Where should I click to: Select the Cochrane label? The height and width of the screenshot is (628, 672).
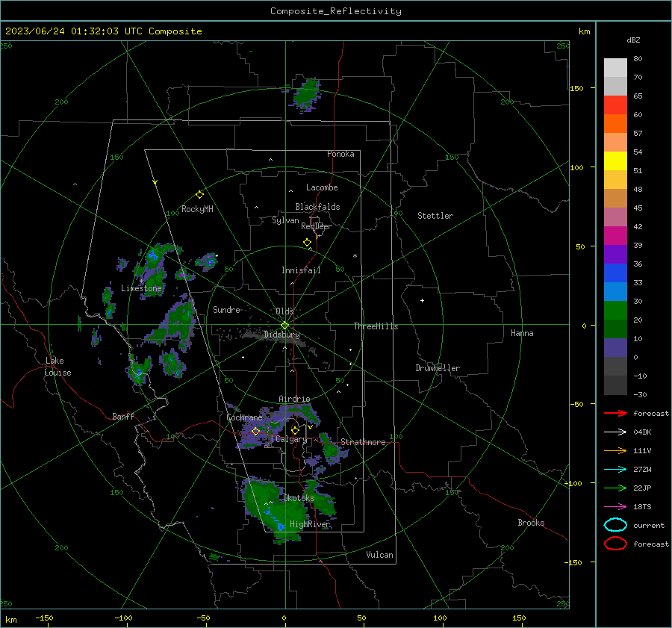click(244, 417)
